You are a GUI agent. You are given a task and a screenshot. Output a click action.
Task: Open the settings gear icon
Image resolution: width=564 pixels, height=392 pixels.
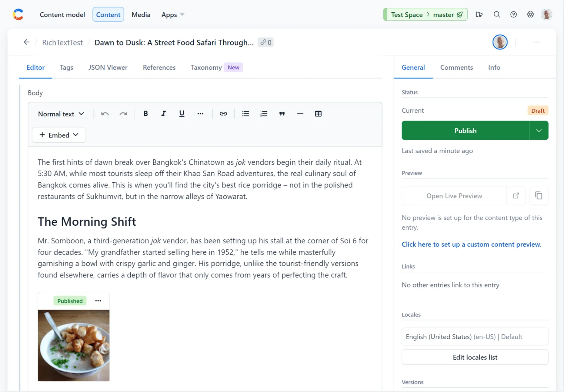point(530,15)
